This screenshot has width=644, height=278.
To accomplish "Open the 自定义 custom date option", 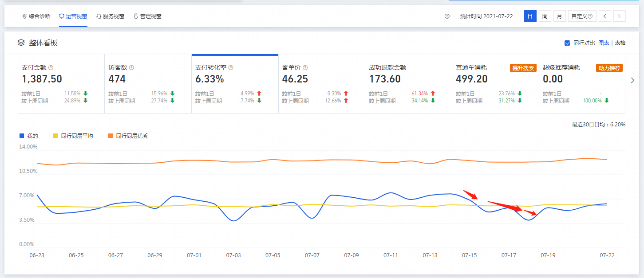I will pos(582,16).
